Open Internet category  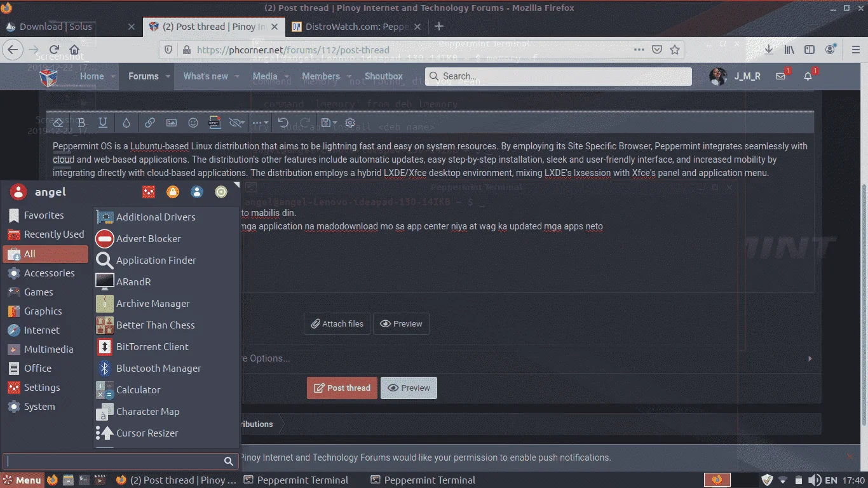coord(46,330)
